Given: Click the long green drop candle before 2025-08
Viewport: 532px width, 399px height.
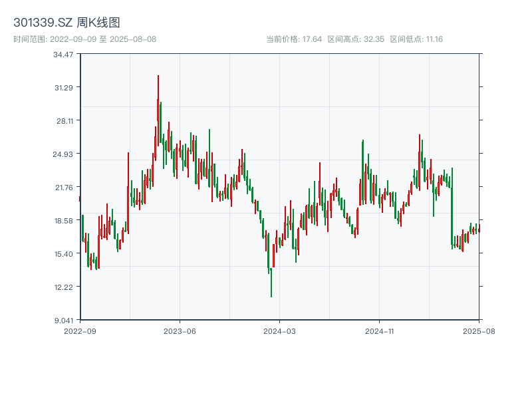Looking at the screenshot, I should pyautogui.click(x=452, y=208).
